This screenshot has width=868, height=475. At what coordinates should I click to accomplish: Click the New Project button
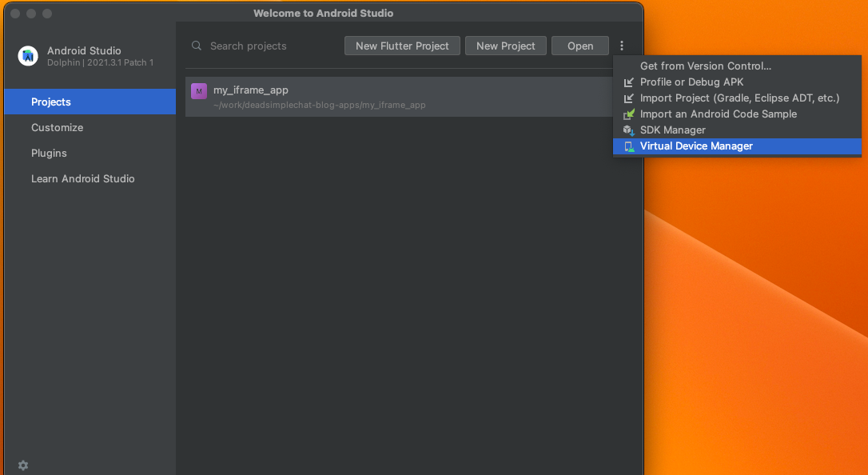(x=505, y=46)
